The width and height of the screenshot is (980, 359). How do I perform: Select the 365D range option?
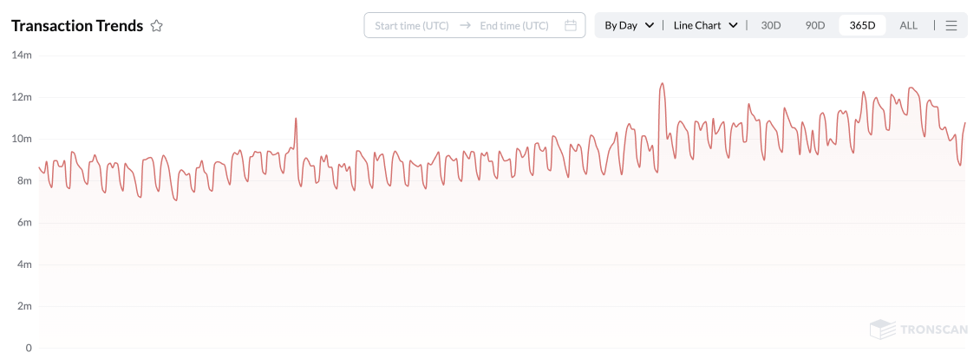[862, 26]
